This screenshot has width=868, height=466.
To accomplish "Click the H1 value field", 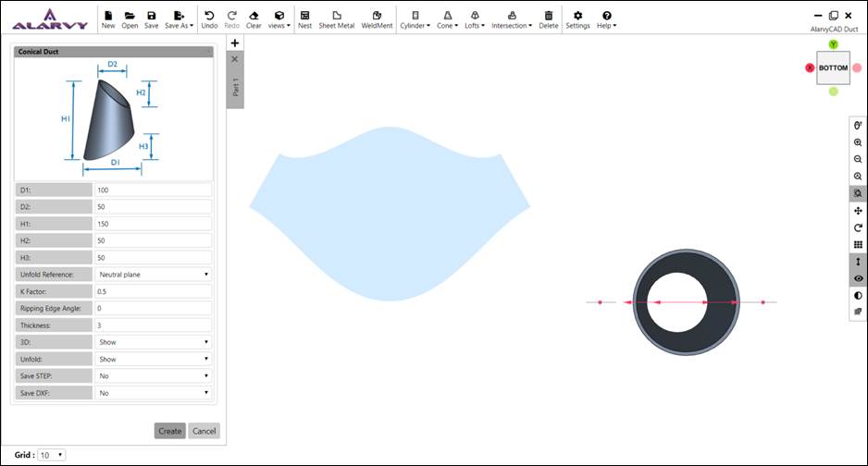I will coord(153,224).
